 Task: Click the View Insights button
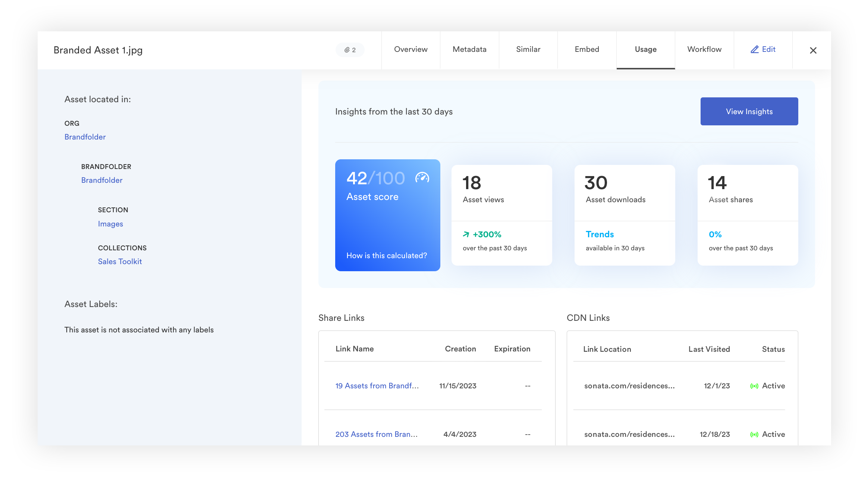(749, 111)
